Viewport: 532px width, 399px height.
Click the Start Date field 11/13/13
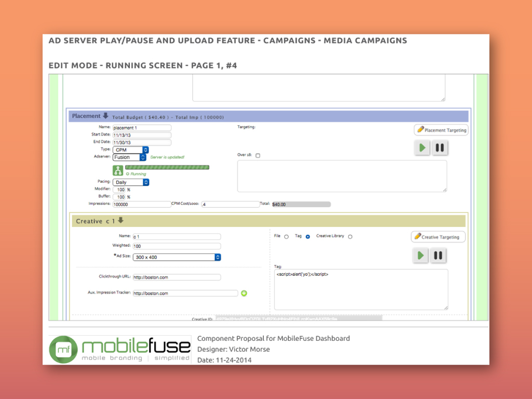[x=142, y=135]
